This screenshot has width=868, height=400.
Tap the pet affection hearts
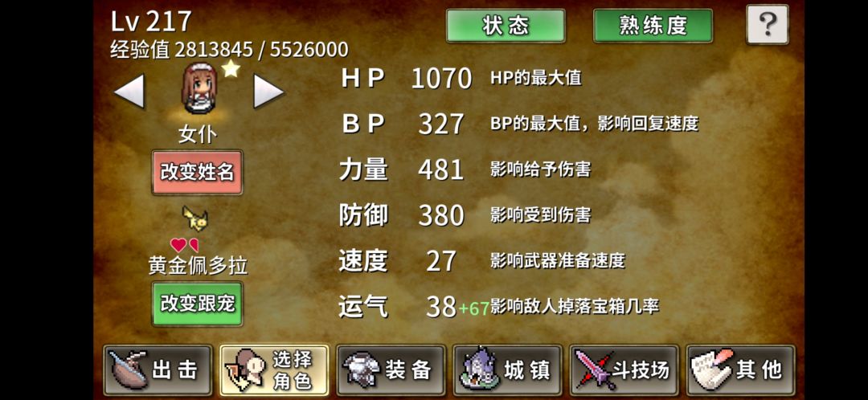pyautogui.click(x=184, y=244)
